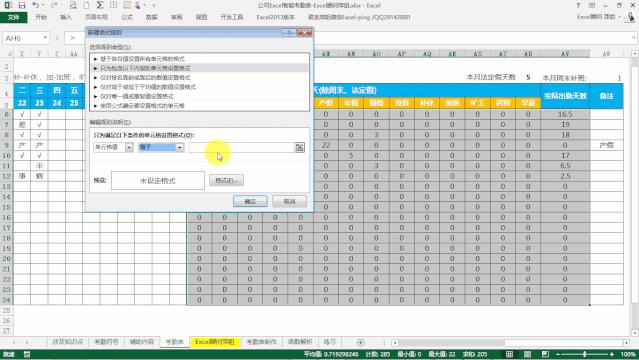The width and height of the screenshot is (639, 360).
Task: Open the 数据 Data ribbon tab
Action: [x=152, y=17]
